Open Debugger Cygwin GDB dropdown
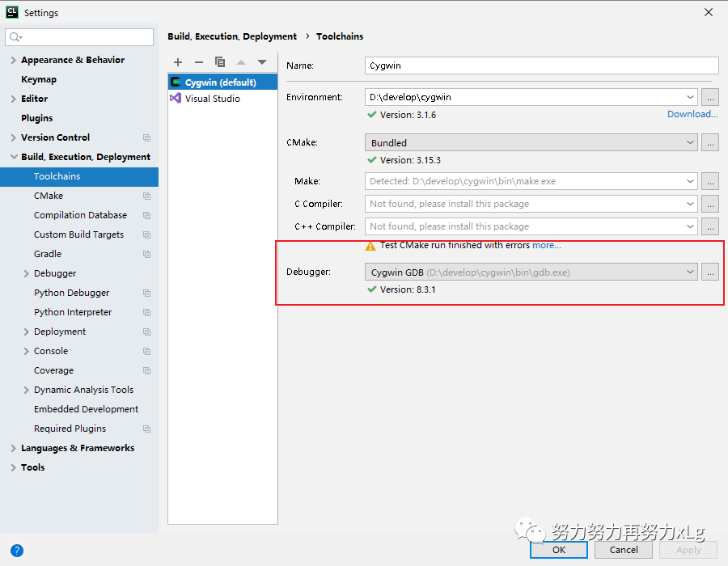Screen dimensions: 728x566 point(690,272)
